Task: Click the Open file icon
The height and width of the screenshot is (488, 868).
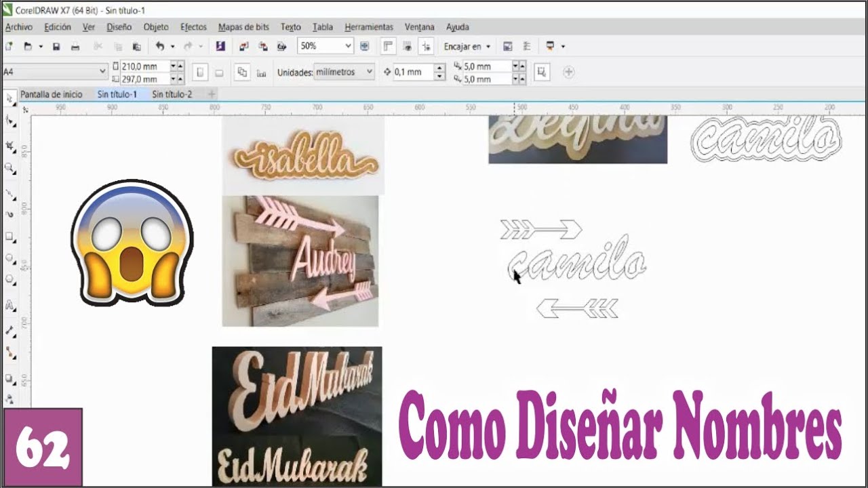Action: click(28, 46)
